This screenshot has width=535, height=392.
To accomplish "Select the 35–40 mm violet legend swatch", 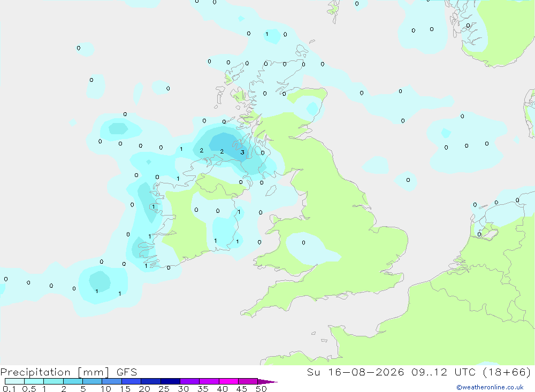I will click(209, 381).
